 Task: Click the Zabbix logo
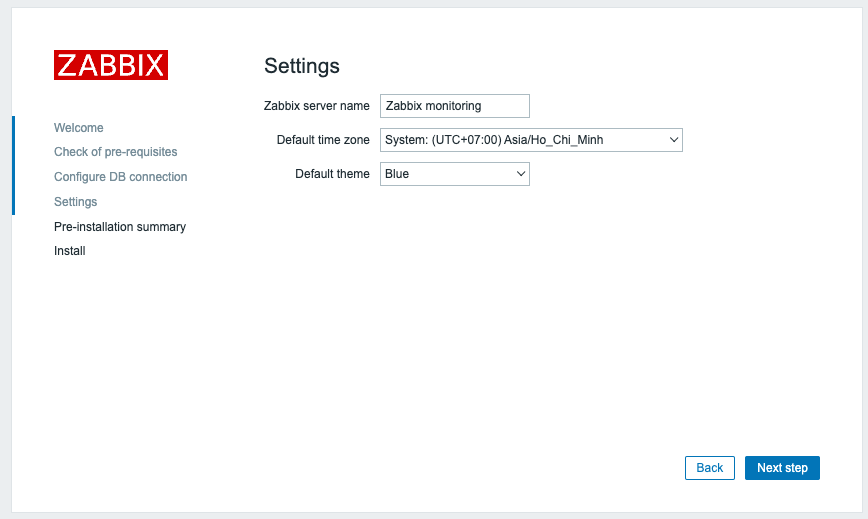point(111,65)
